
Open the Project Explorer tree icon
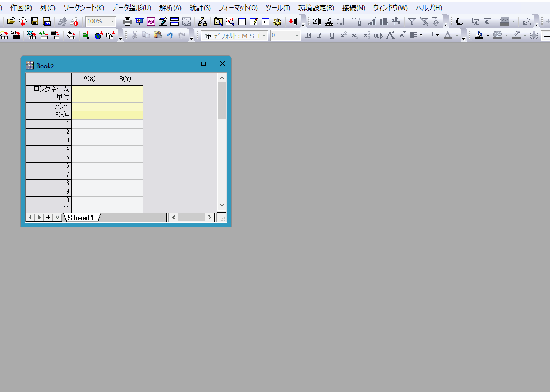[202, 21]
